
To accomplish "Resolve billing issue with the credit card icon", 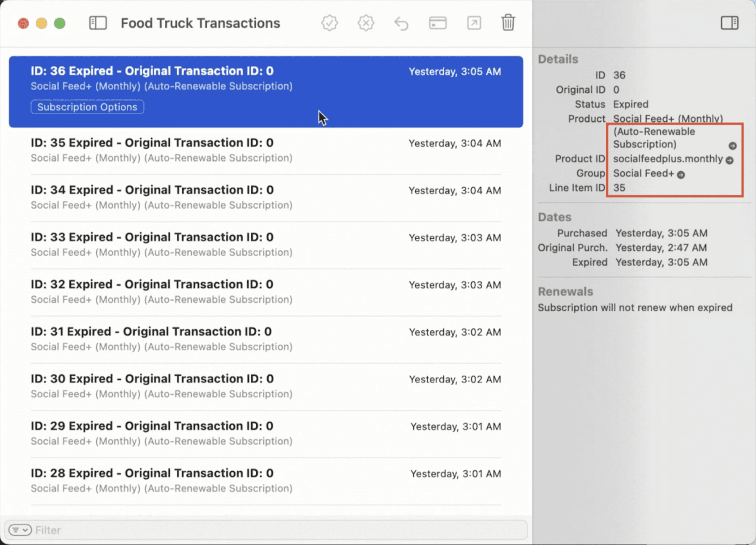I will point(437,23).
